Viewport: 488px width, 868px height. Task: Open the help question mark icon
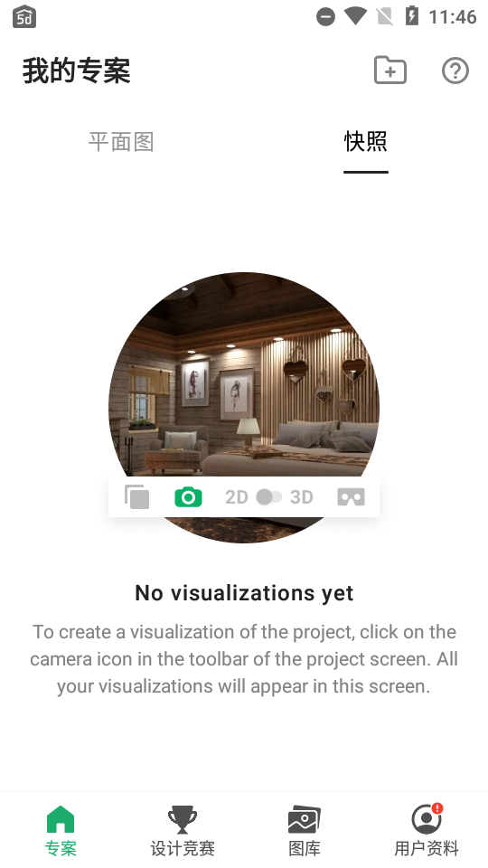[455, 71]
